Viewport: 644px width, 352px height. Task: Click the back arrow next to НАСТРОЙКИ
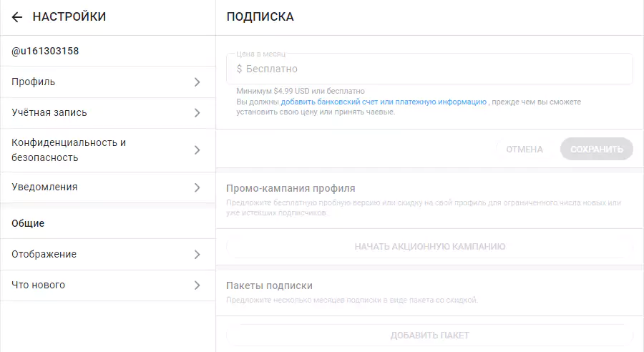coord(17,17)
